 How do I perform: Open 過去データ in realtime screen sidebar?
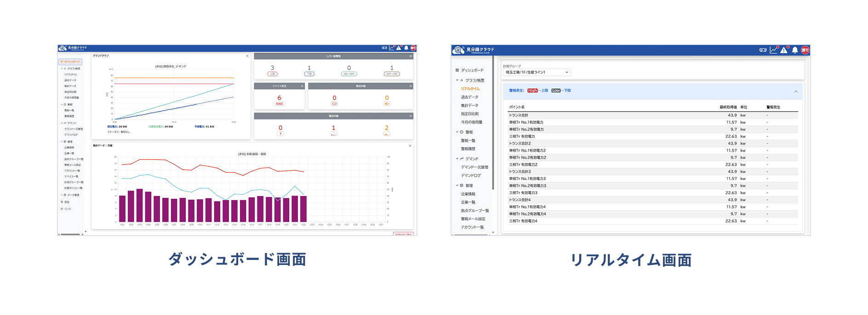point(470,97)
